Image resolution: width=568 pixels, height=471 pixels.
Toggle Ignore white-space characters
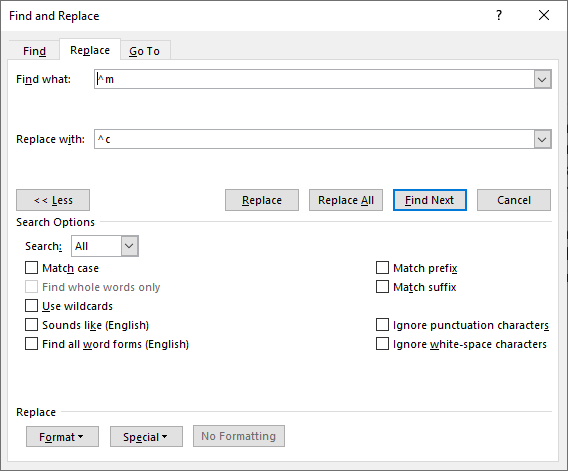click(x=383, y=344)
